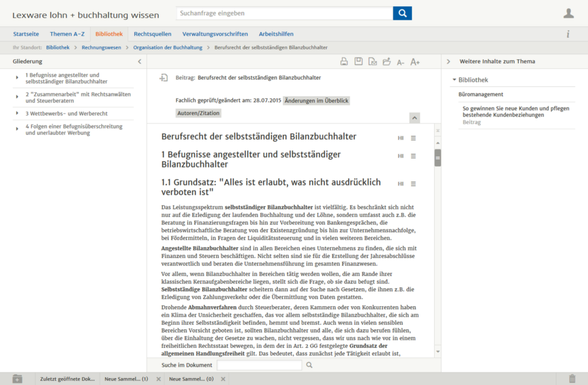The width and height of the screenshot is (588, 385).
Task: Collapse the Gliederung panel with the chevron
Action: pos(140,61)
